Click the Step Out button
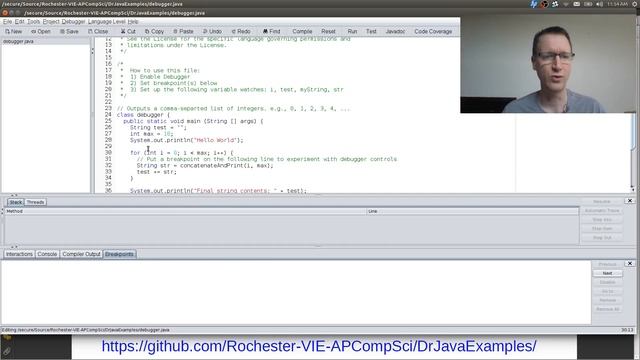 (x=602, y=238)
